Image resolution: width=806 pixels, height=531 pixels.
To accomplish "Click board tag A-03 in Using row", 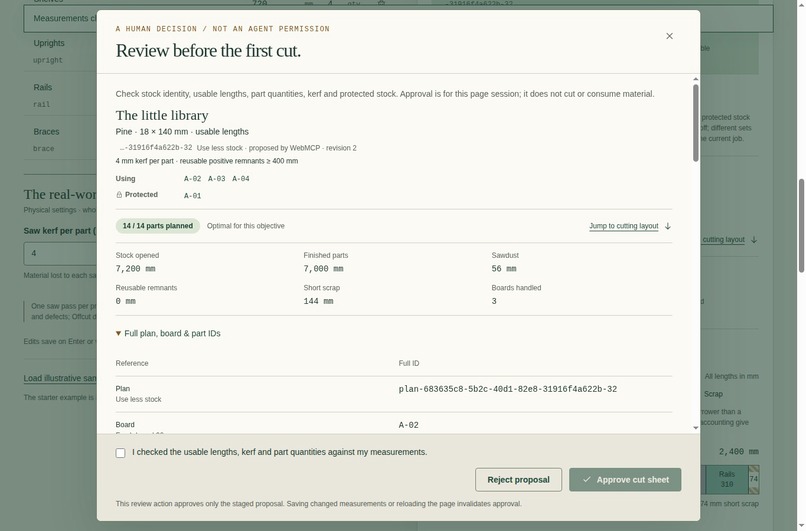I will coord(216,179).
